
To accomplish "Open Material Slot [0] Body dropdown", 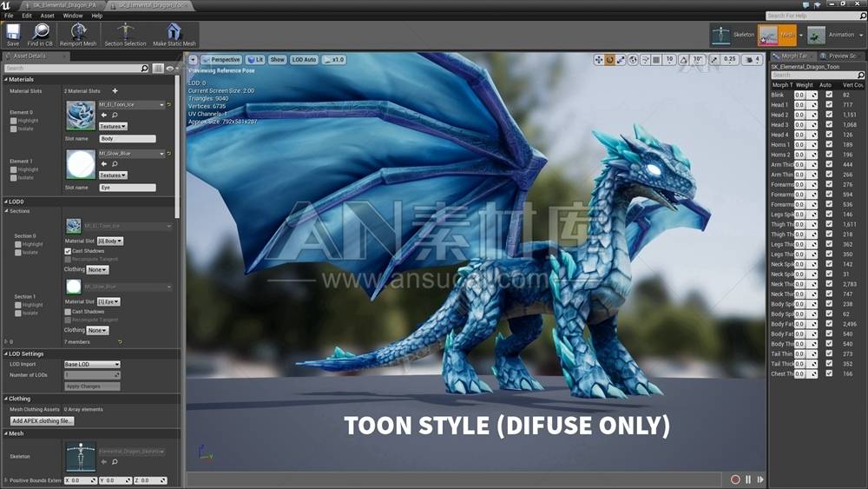I will (x=110, y=241).
